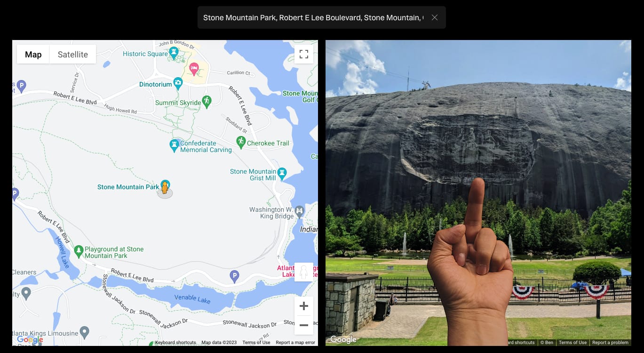Open Report a map error link
644x353 pixels.
click(295, 343)
